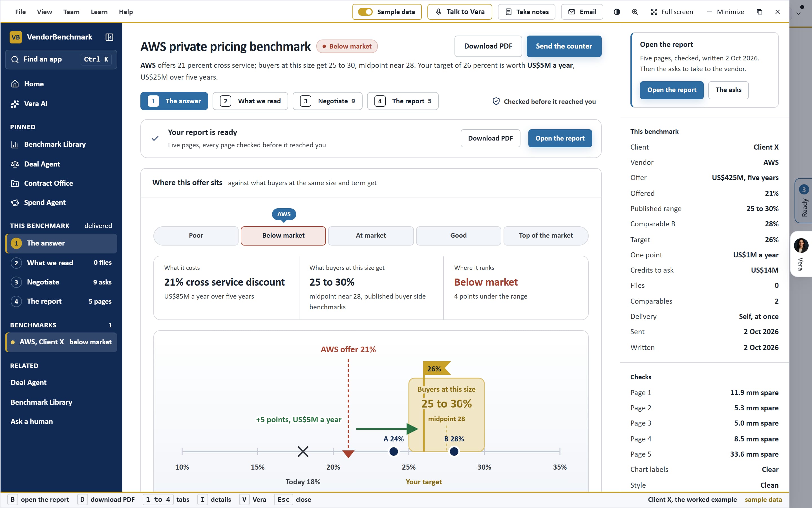Click the zoom magnifier icon in toolbar

pos(635,12)
